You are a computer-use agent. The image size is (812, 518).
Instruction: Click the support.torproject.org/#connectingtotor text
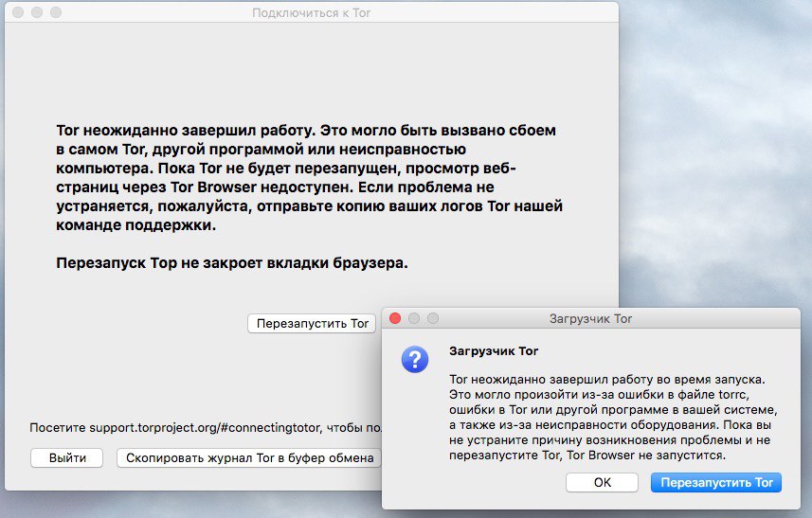coord(205,427)
